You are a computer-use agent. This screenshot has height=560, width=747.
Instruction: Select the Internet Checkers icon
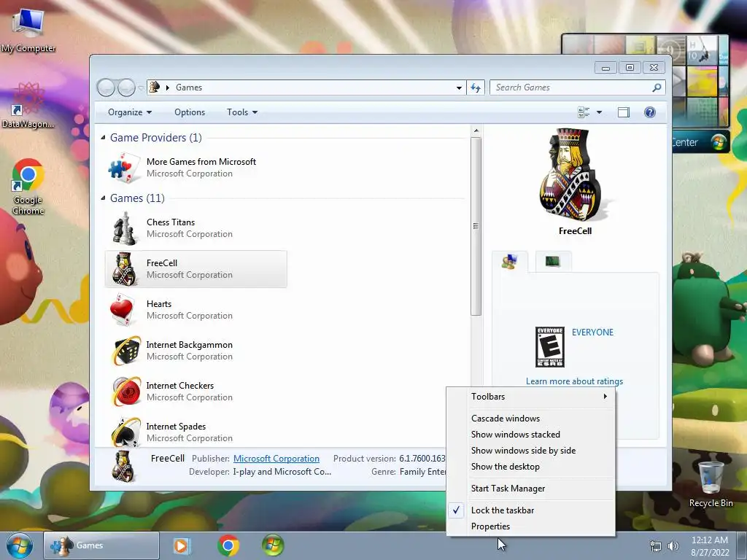125,392
